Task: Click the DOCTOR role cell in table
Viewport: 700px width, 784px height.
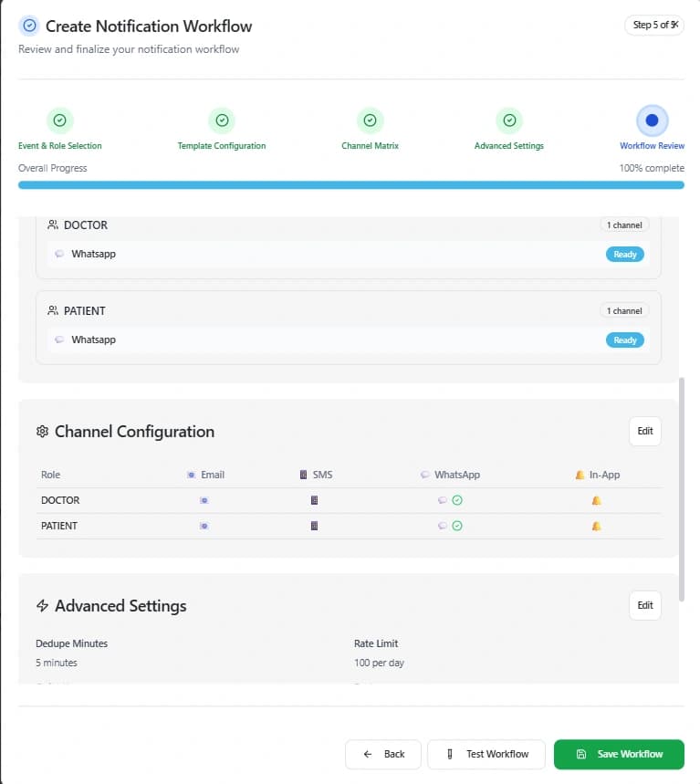Action: point(60,500)
